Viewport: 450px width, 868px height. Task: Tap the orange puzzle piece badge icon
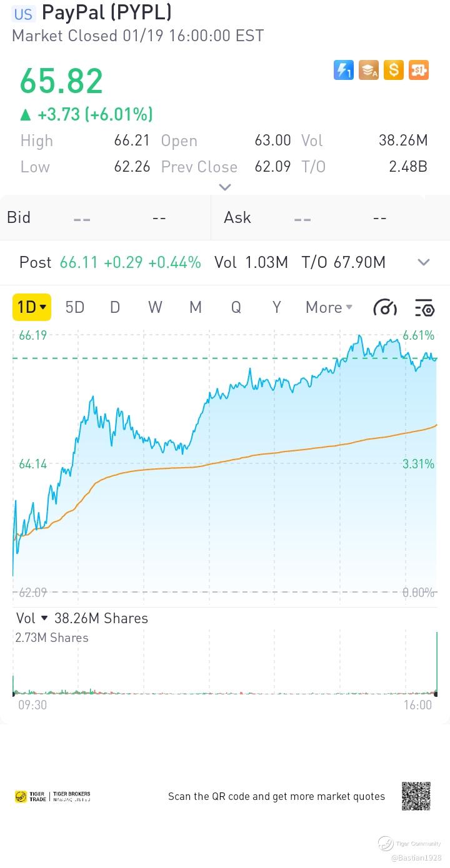click(x=419, y=70)
